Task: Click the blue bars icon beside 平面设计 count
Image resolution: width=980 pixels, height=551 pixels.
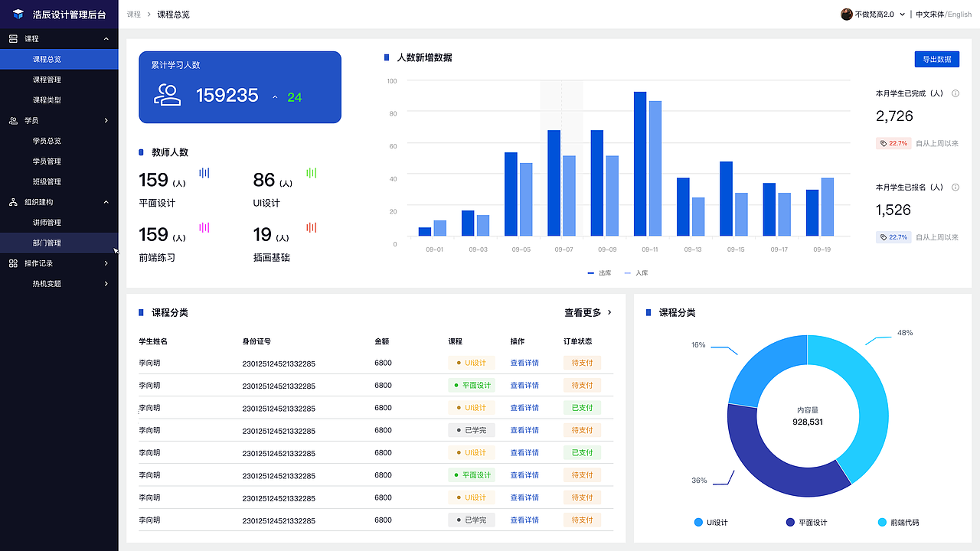Action: [204, 173]
